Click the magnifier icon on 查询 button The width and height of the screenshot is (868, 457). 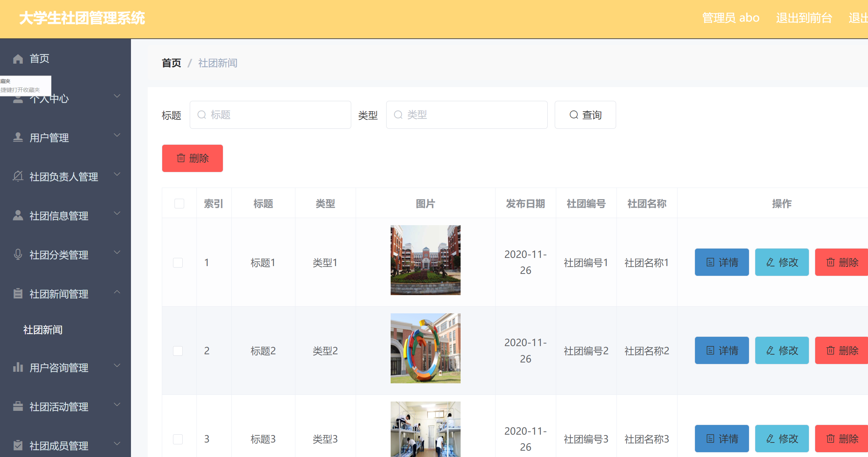click(574, 115)
